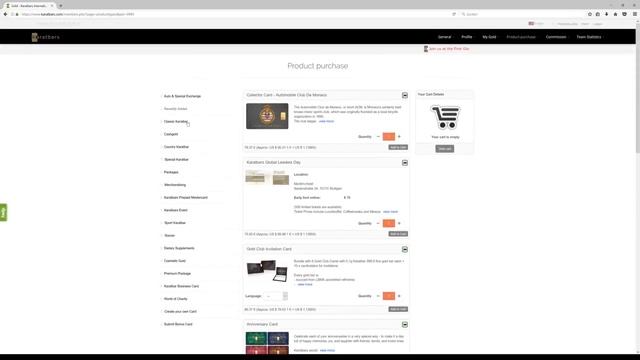Click the View cart button

(444, 149)
